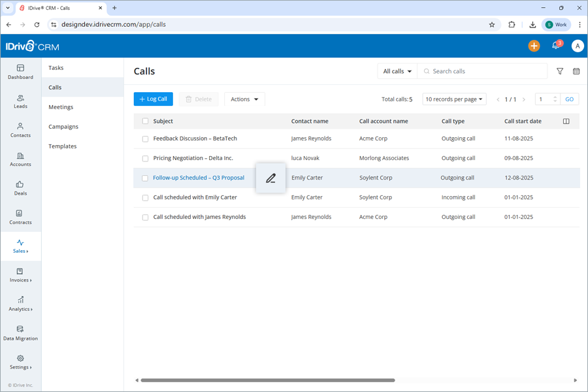
Task: Check the Feedback Discussion – BetaTech row checkbox
Action: (x=144, y=139)
